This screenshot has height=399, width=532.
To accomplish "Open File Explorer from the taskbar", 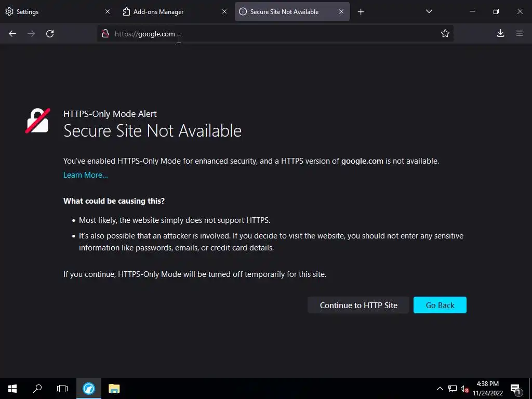I will [x=114, y=389].
